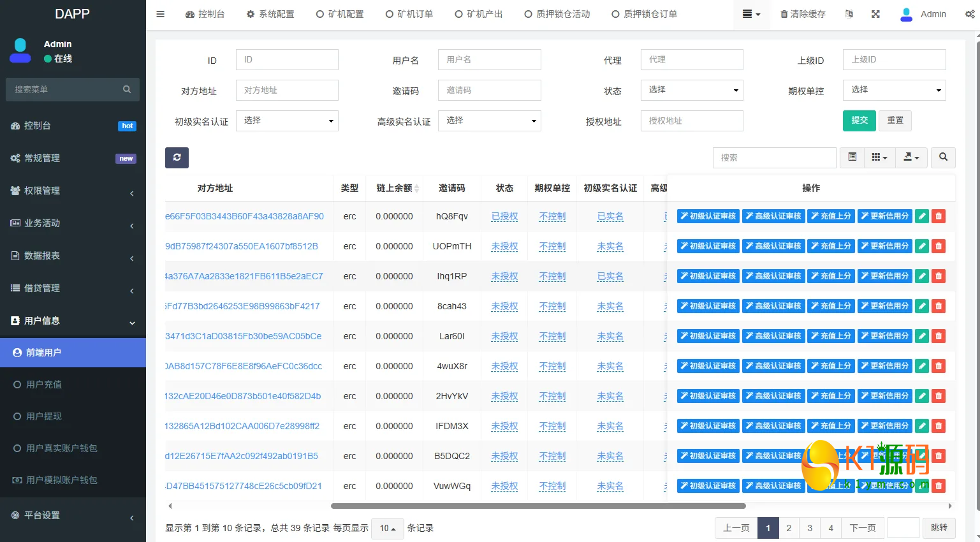
Task: Open the 状态 select dropdown
Action: click(692, 90)
